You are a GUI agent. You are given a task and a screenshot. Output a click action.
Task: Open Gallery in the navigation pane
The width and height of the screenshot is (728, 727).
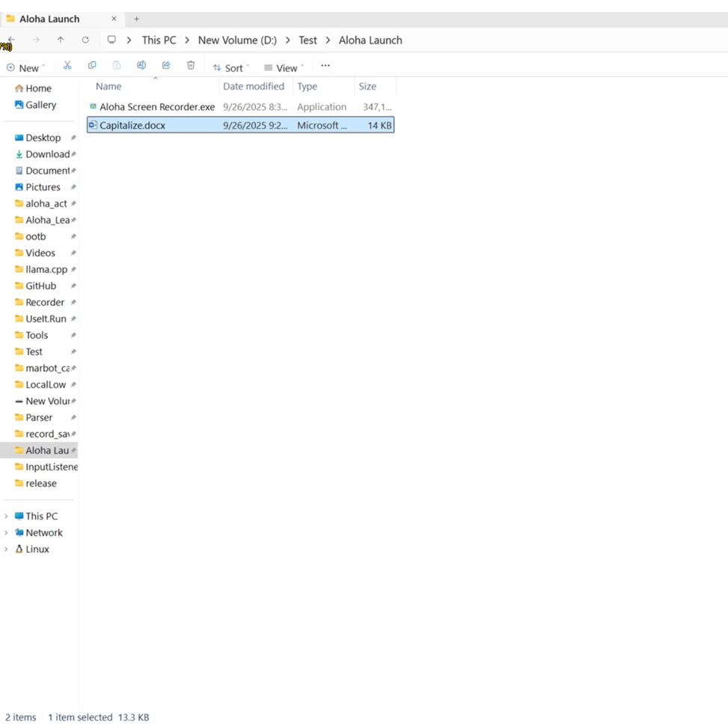tap(40, 105)
